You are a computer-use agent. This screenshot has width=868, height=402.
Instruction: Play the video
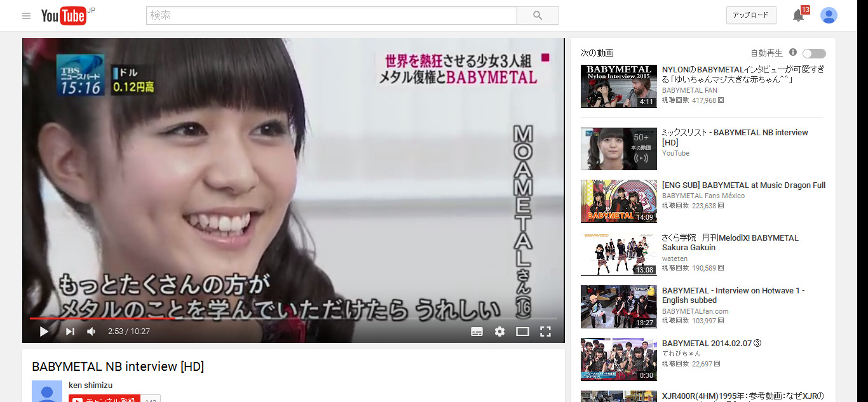tap(44, 331)
